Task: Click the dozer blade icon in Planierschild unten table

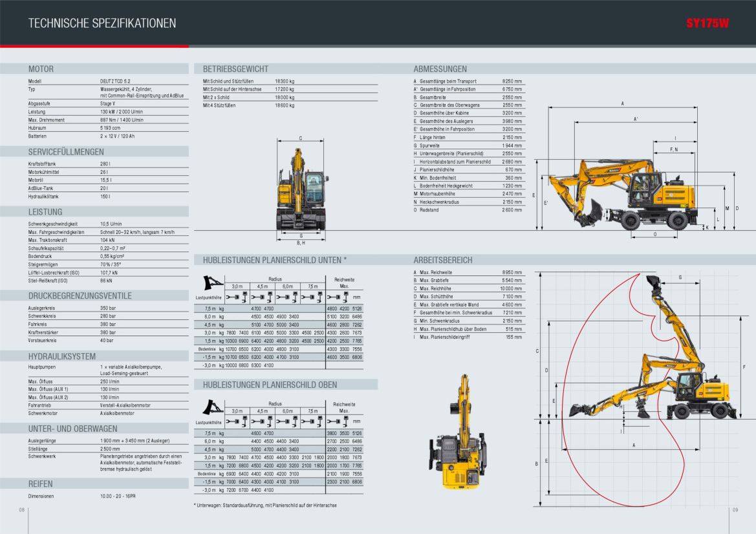Action: pos(213,283)
